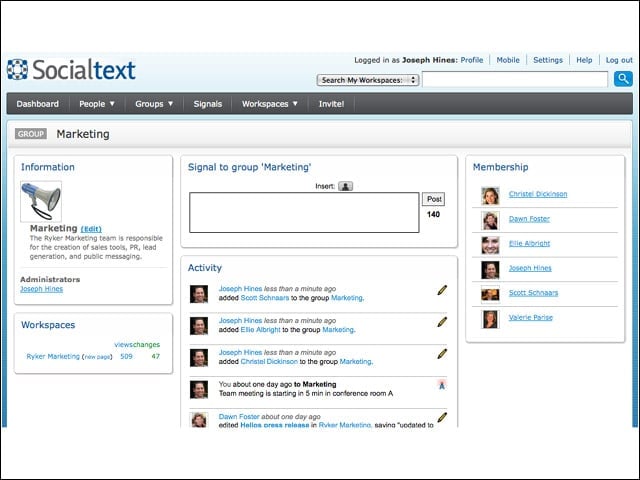Open Christel Dickinson in Membership
640x480 pixels.
pyautogui.click(x=538, y=194)
